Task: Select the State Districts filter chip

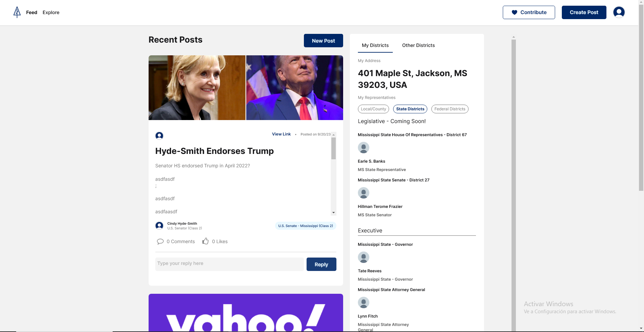Action: click(410, 109)
